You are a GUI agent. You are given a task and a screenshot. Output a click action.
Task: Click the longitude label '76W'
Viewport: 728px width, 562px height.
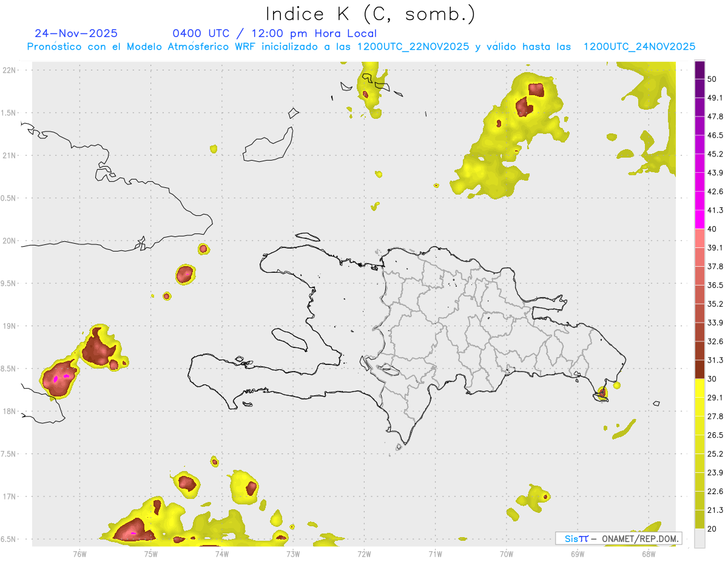click(x=79, y=554)
